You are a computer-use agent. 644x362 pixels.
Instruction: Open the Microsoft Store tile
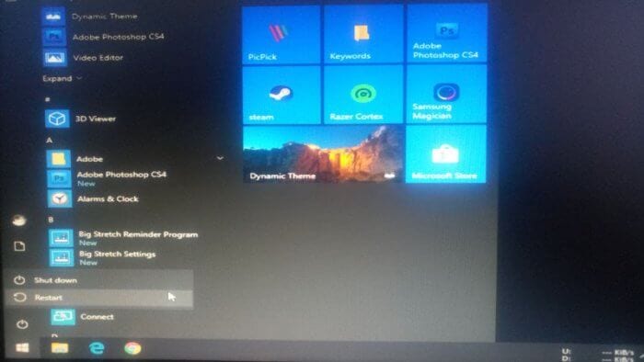(x=445, y=154)
